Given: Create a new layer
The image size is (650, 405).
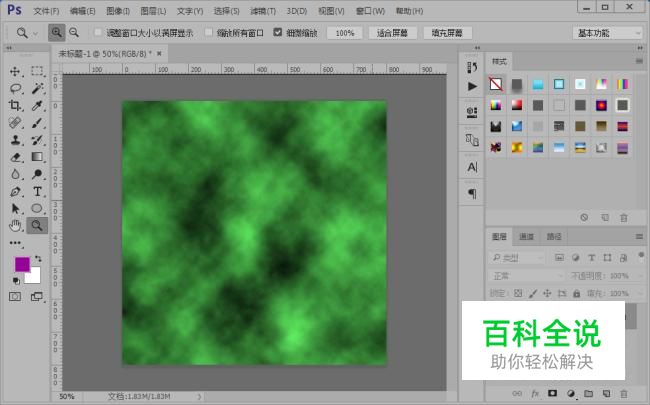Looking at the screenshot, I should [x=606, y=393].
